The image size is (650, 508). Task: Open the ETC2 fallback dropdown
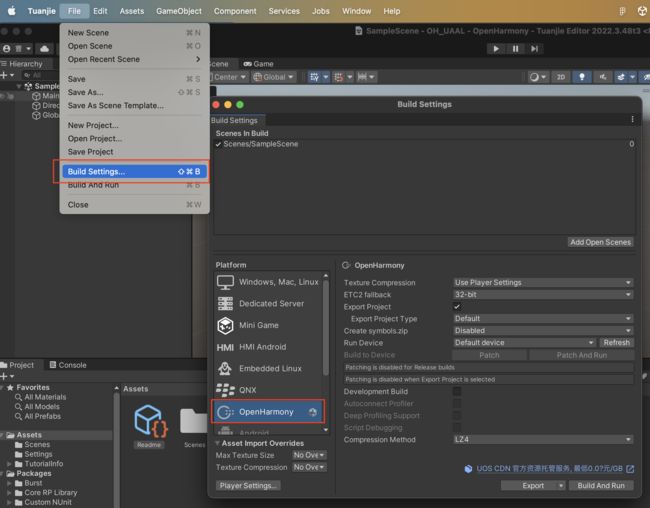tap(543, 294)
